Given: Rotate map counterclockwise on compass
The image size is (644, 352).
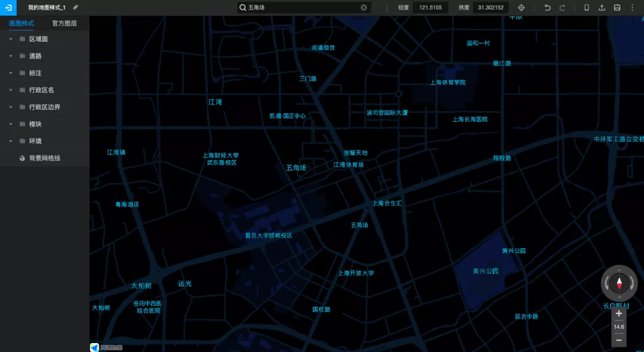Looking at the screenshot, I should 608,283.
